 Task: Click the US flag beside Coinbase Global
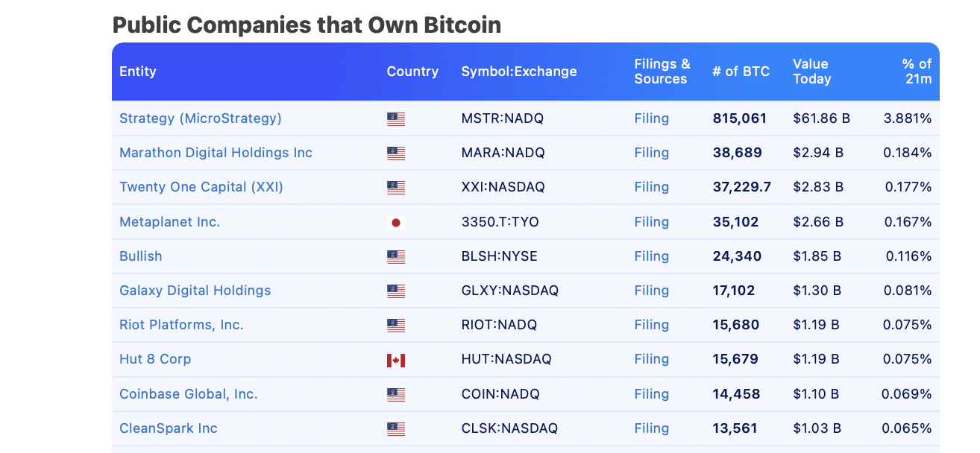[395, 393]
